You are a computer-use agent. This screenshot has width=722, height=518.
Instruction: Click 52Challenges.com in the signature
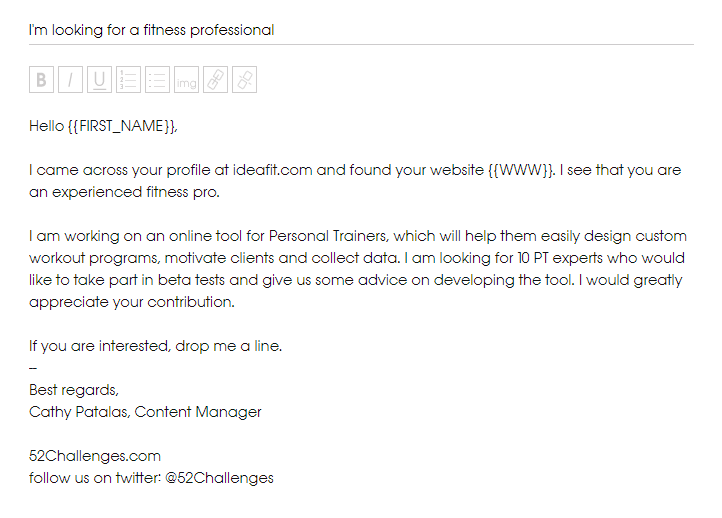[95, 456]
